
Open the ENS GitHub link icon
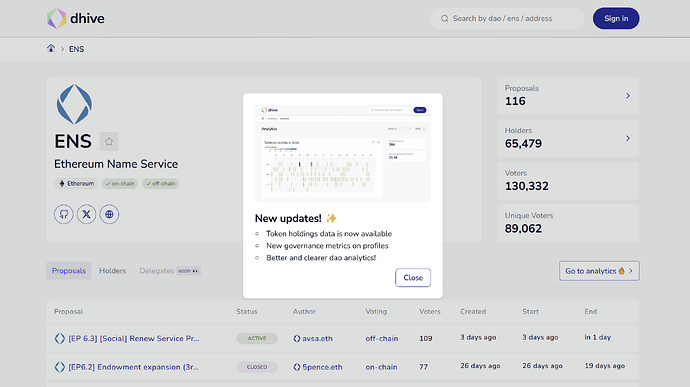click(x=64, y=214)
